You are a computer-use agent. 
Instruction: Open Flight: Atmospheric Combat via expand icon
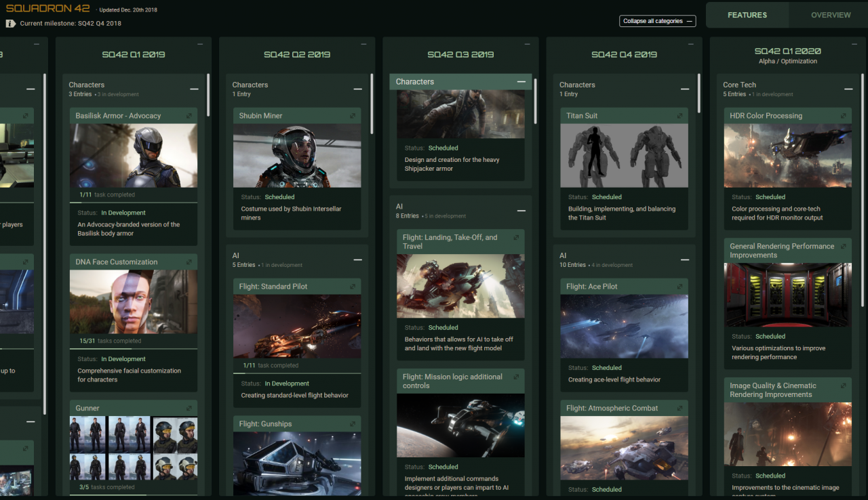click(x=679, y=409)
